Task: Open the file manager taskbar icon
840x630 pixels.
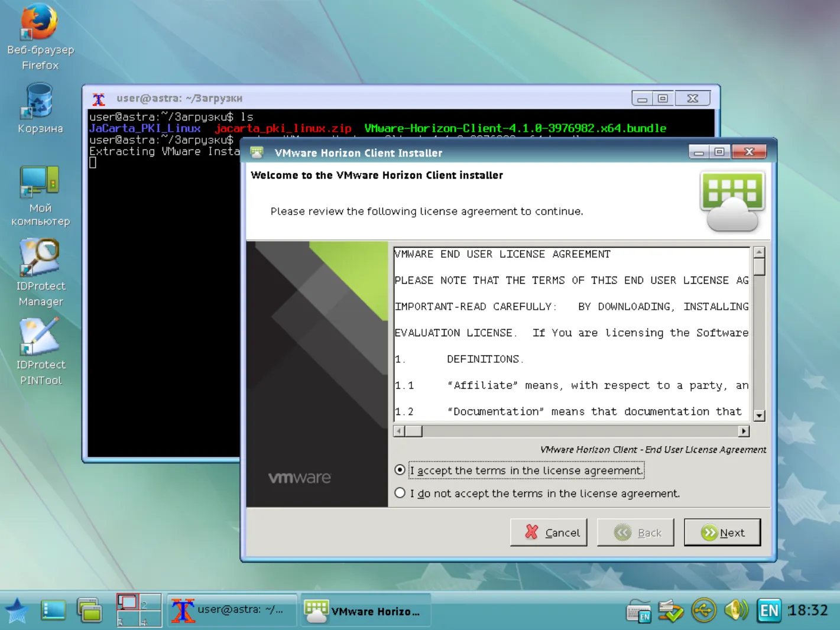Action: click(90, 610)
